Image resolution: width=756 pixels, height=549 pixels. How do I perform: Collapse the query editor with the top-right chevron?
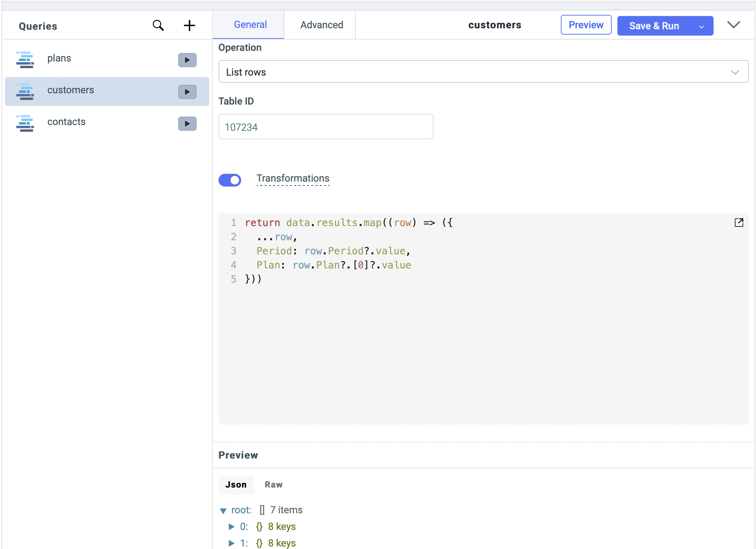point(734,25)
